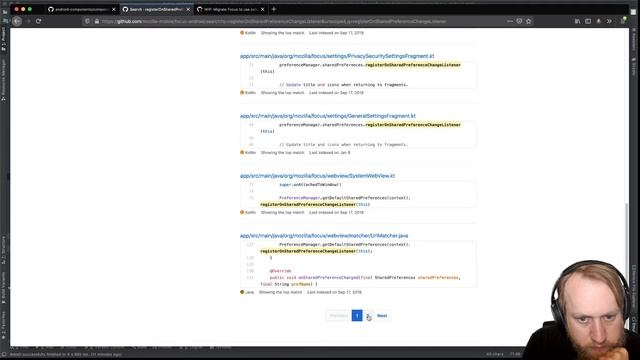Click the current page 1 button
Screen dimensions: 640x360
[357, 316]
